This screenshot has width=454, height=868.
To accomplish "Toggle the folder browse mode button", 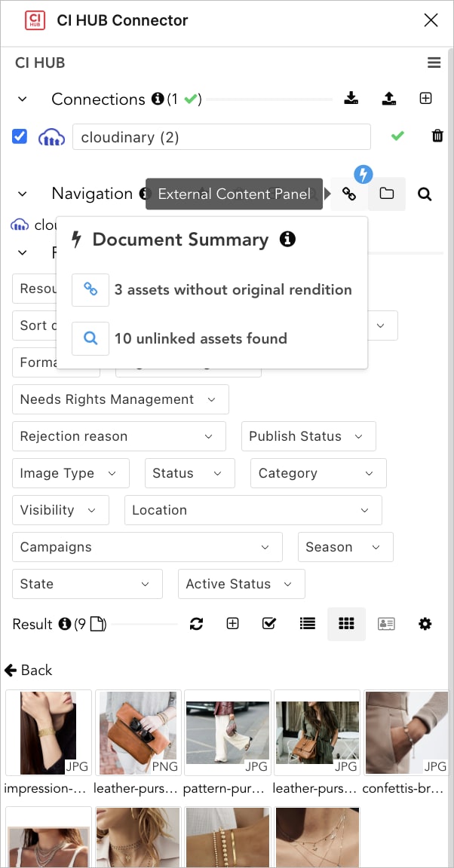I will 386,194.
